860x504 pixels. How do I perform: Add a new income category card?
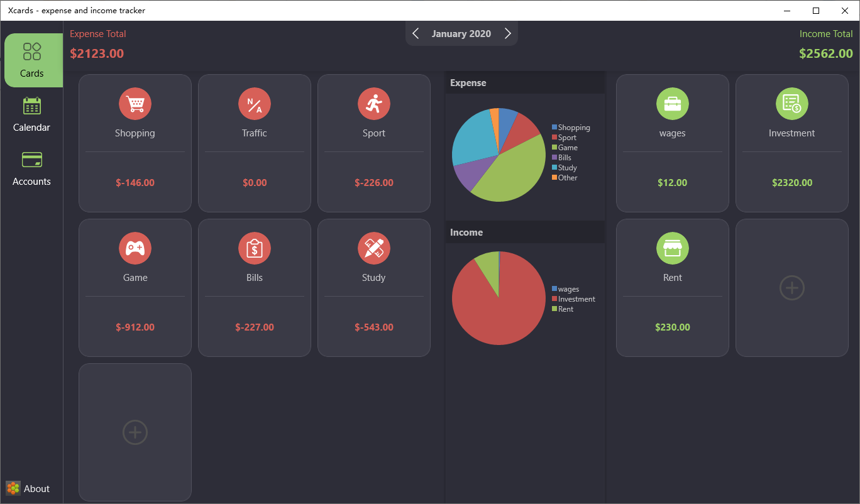792,288
